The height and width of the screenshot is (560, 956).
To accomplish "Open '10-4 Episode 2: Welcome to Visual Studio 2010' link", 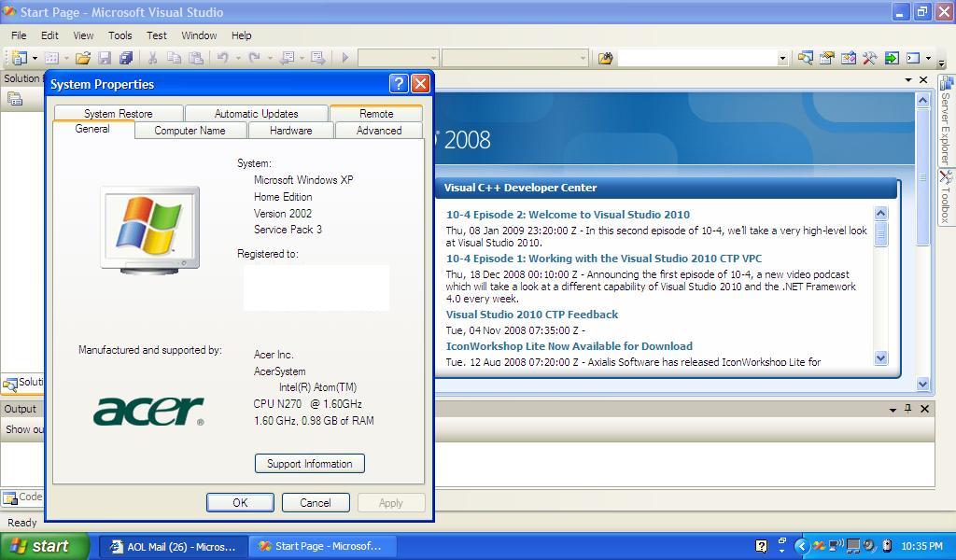I will tap(568, 215).
